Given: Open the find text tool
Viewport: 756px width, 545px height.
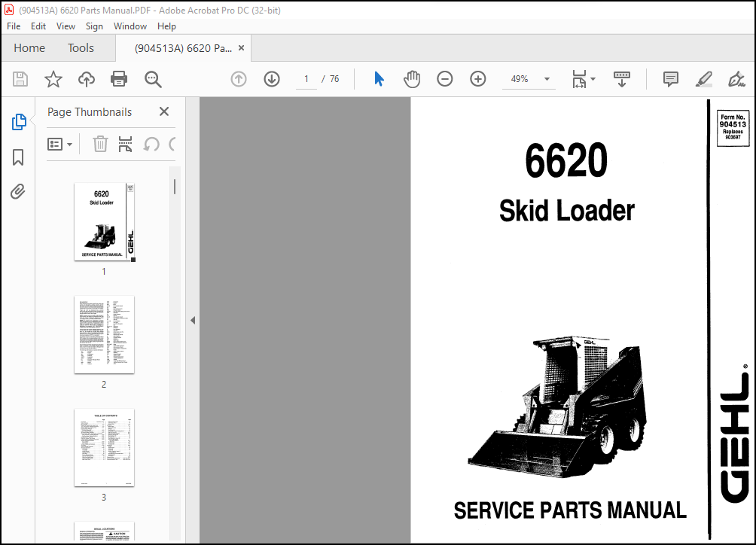Looking at the screenshot, I should coord(153,79).
